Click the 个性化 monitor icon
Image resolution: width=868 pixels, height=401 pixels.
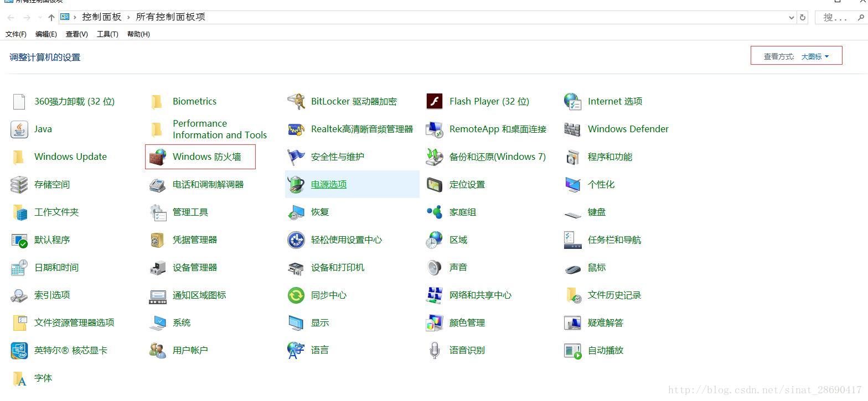572,184
